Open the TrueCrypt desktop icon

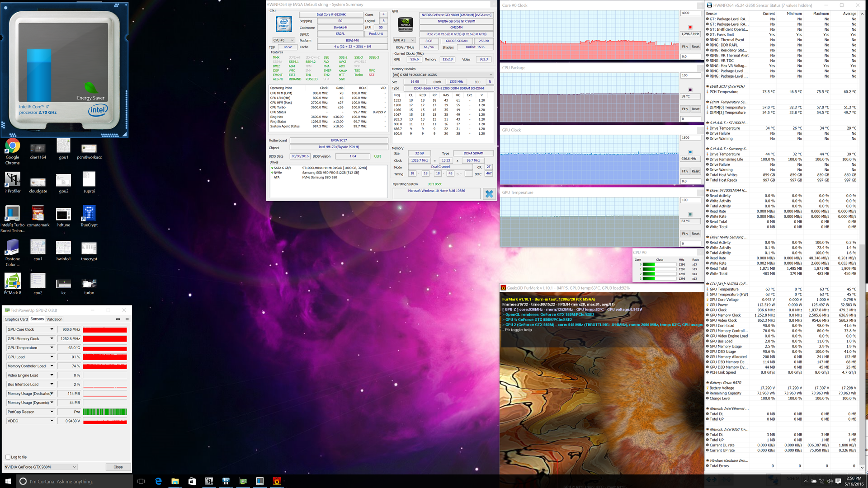coord(89,214)
